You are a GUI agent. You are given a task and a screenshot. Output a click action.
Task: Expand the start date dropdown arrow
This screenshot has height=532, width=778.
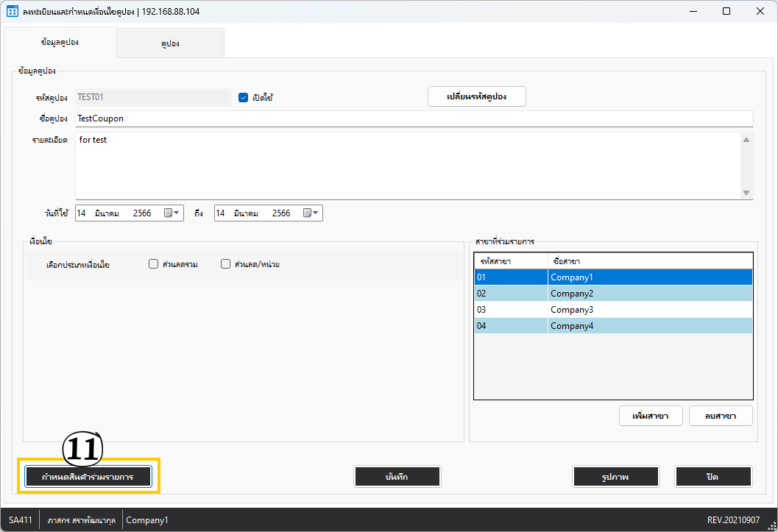[177, 213]
